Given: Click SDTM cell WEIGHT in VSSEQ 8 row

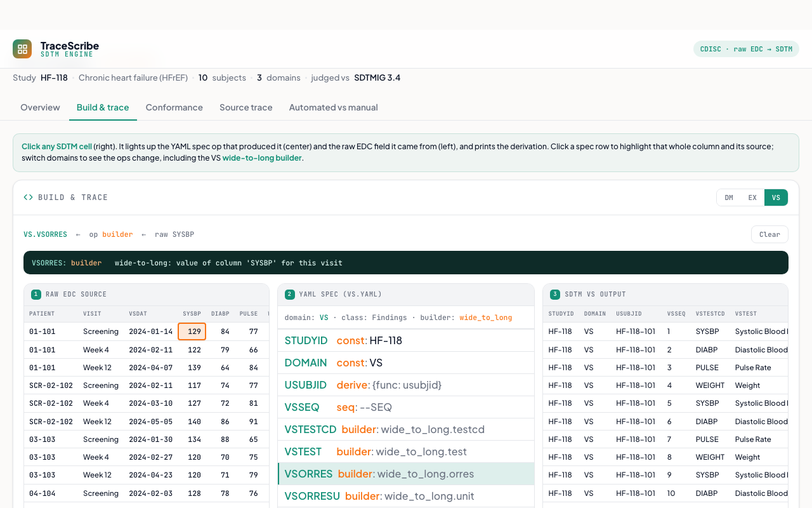Looking at the screenshot, I should click(710, 457).
